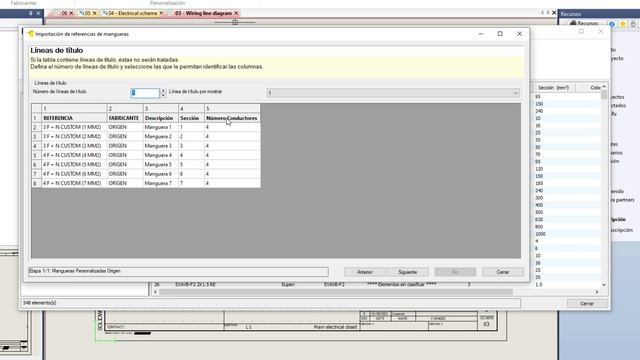The width and height of the screenshot is (640, 360).
Task: Switch to the 04 - Electrical scheme tab
Action: pyautogui.click(x=132, y=13)
